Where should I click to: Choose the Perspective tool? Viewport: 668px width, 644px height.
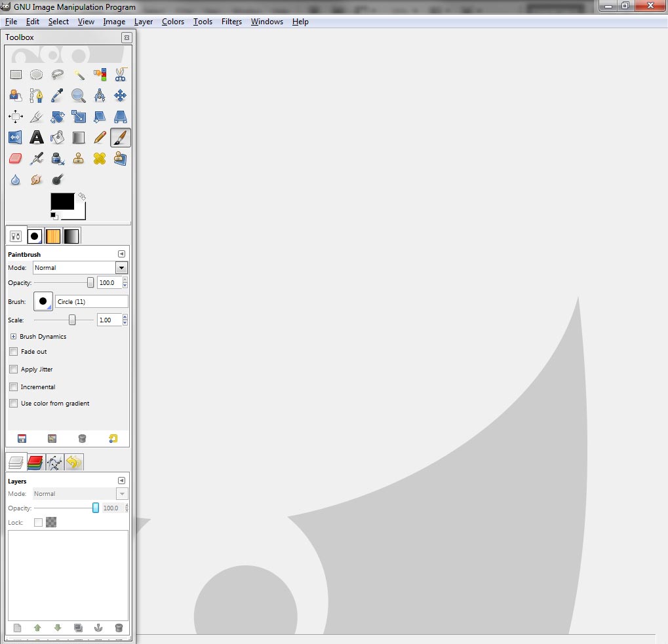click(121, 116)
